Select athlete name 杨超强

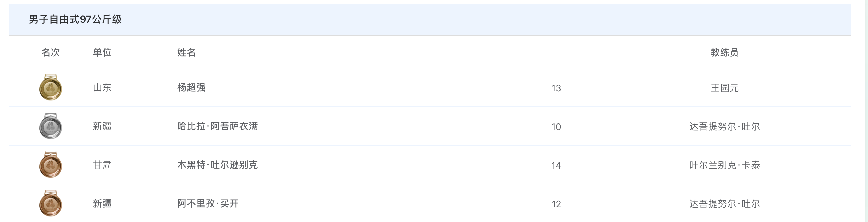191,88
